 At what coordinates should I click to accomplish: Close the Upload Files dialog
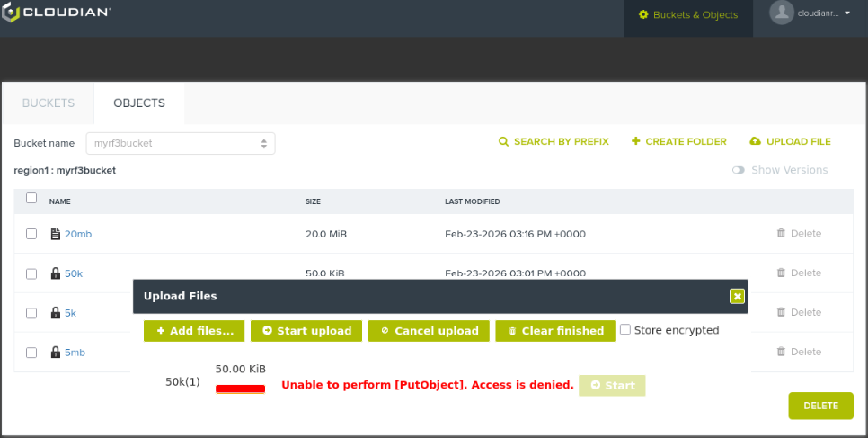(x=737, y=296)
